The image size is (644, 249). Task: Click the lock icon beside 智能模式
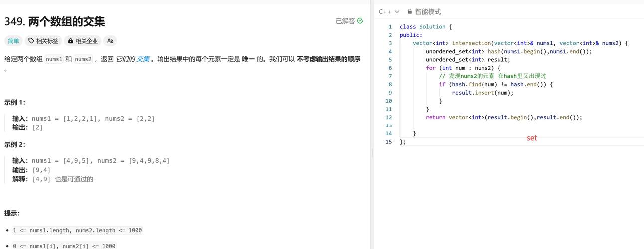click(410, 11)
